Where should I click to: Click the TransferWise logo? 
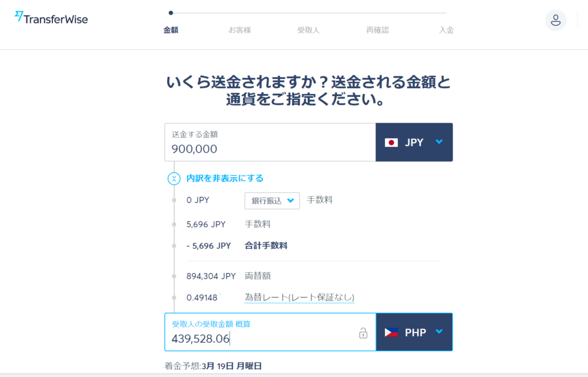tap(51, 18)
